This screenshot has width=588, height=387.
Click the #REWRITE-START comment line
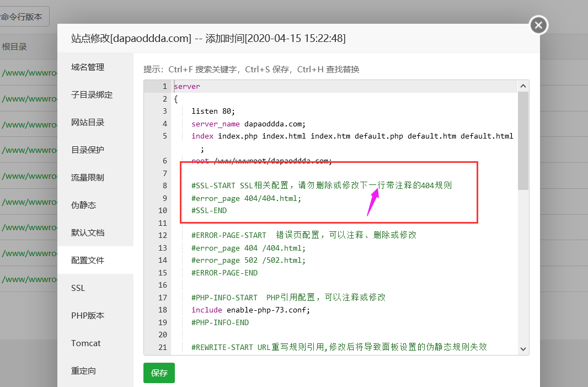(339, 347)
